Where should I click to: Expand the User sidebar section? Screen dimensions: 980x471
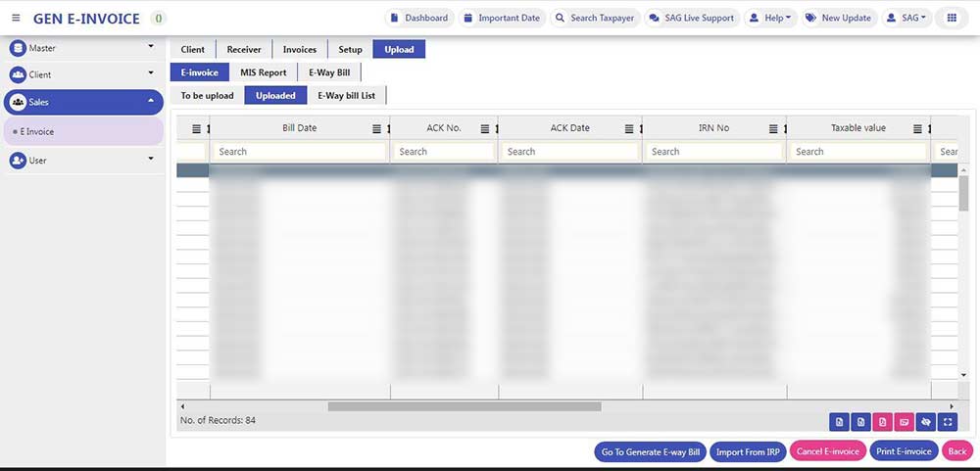(150, 159)
